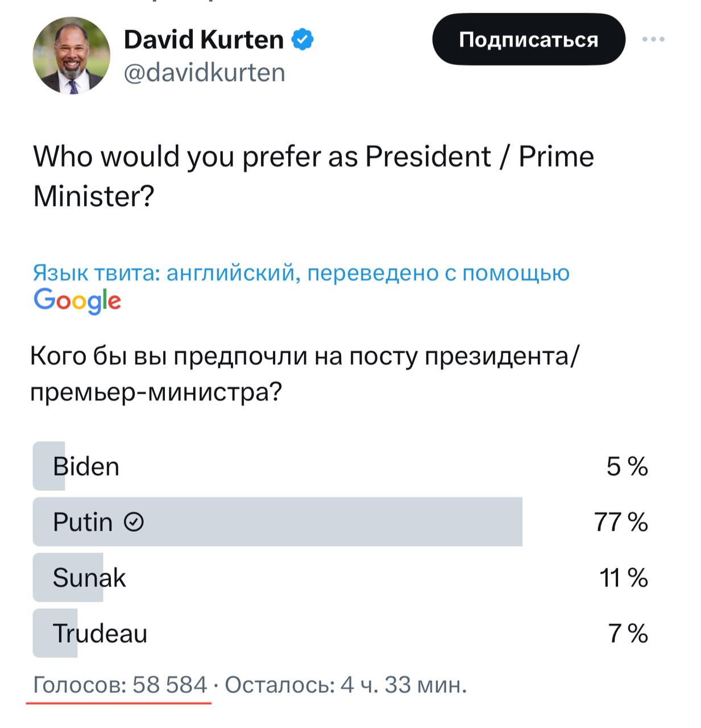Click the Google logo under translation notice
Screen dimensions: 701x728
coord(77,301)
